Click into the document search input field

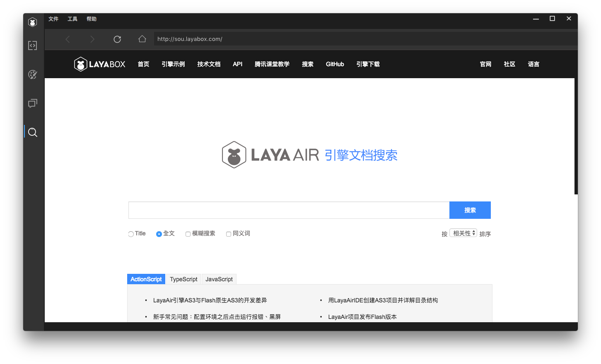[289, 210]
